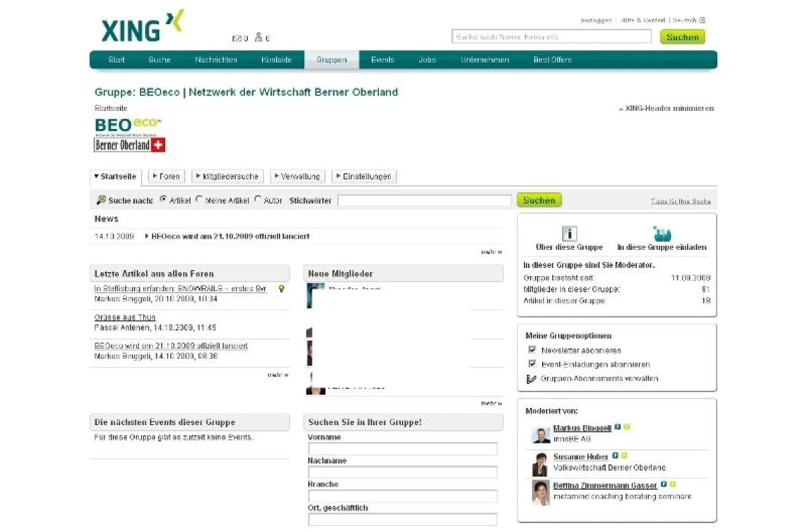Select the 'Autor' search radio button
The width and height of the screenshot is (806, 532).
pyautogui.click(x=258, y=199)
